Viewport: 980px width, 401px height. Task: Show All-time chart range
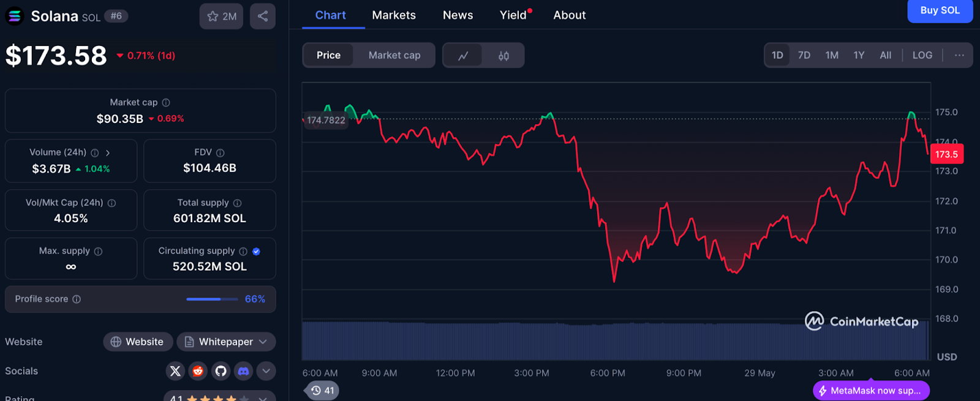tap(886, 55)
